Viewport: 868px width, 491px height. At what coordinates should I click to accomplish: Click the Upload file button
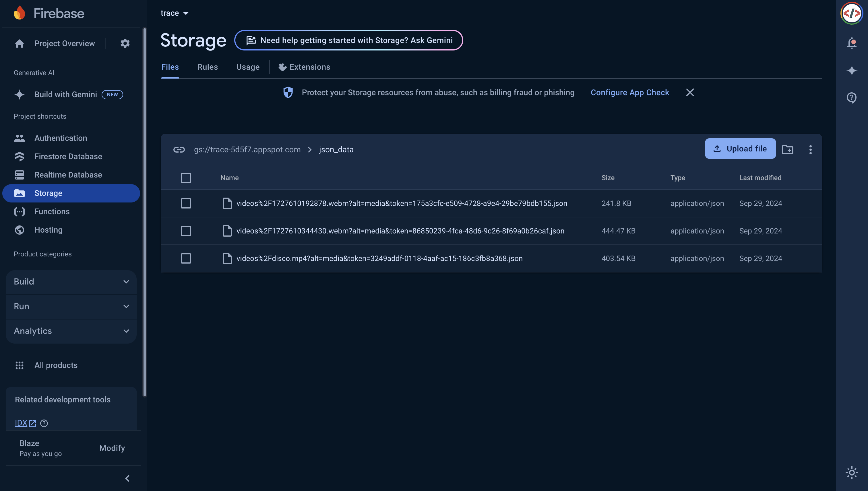(x=740, y=149)
